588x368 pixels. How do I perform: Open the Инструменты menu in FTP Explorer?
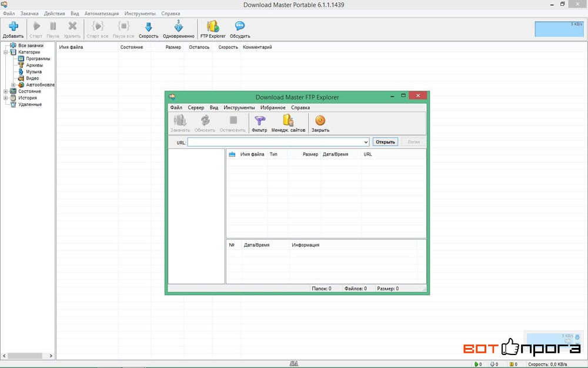click(239, 108)
